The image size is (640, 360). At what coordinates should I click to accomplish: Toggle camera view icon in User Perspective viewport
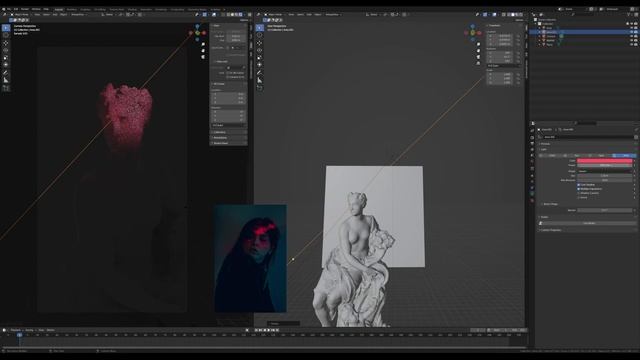pyautogui.click(x=478, y=57)
